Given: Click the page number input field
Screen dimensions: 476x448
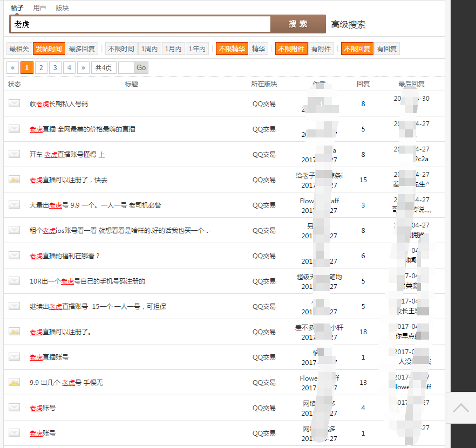Looking at the screenshot, I should tap(126, 67).
